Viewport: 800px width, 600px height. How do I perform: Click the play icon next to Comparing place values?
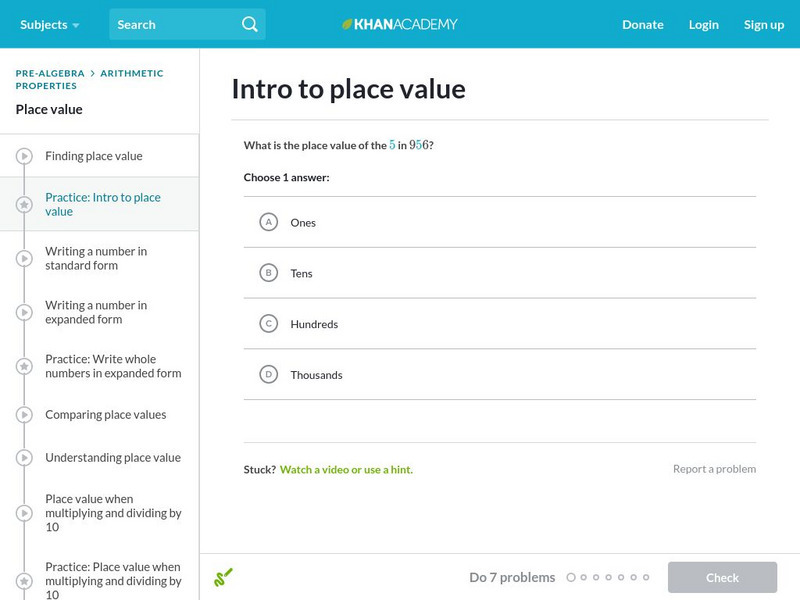[25, 414]
